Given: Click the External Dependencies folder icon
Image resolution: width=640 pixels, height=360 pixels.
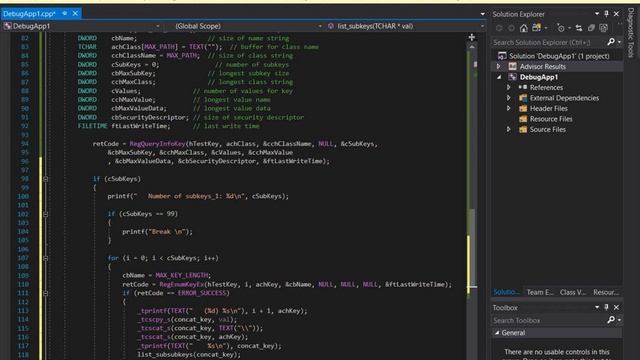Looking at the screenshot, I should tap(523, 98).
